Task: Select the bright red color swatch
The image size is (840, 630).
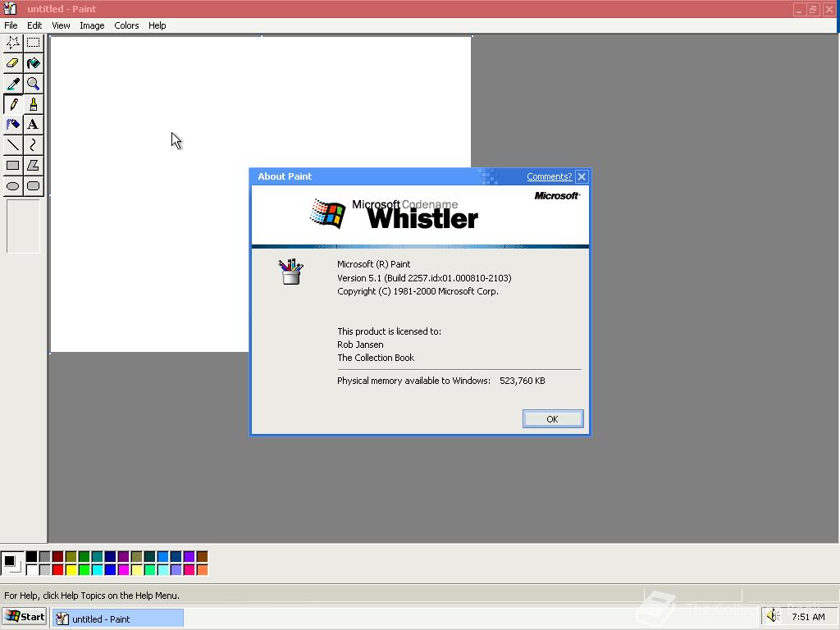Action: (x=58, y=569)
